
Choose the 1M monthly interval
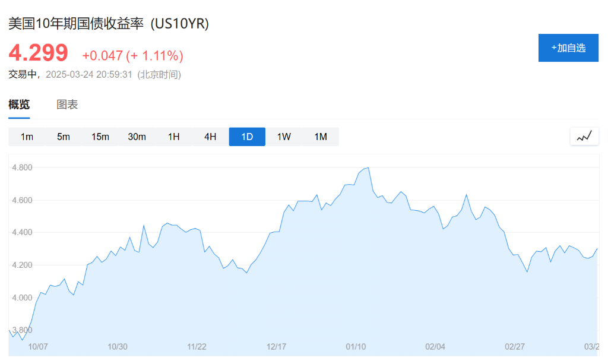pyautogui.click(x=321, y=137)
